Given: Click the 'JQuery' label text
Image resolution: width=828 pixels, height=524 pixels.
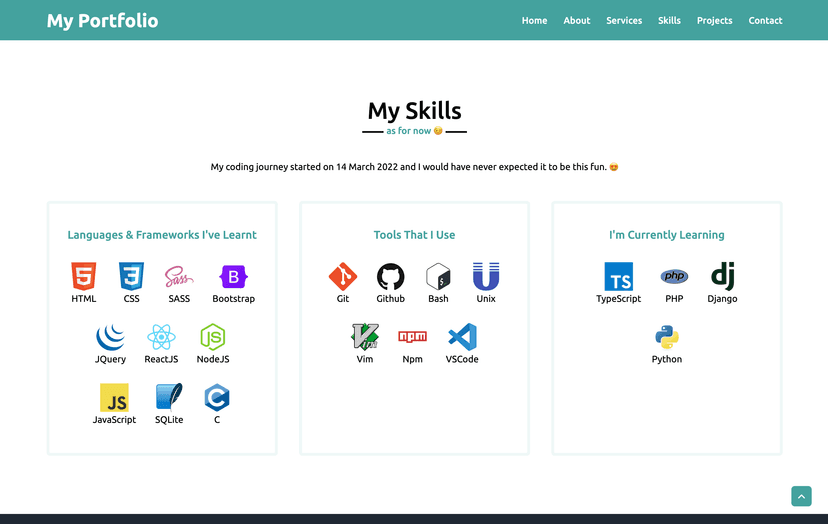Looking at the screenshot, I should [110, 359].
